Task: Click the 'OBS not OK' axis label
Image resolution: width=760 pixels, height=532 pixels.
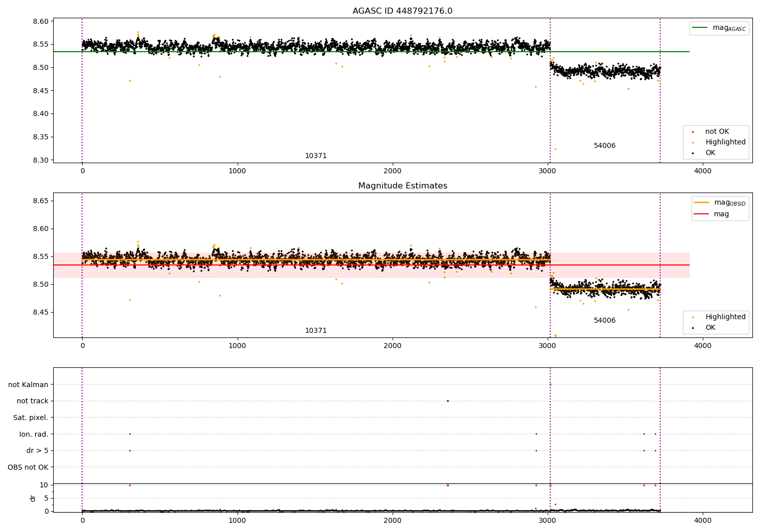Action: point(28,468)
